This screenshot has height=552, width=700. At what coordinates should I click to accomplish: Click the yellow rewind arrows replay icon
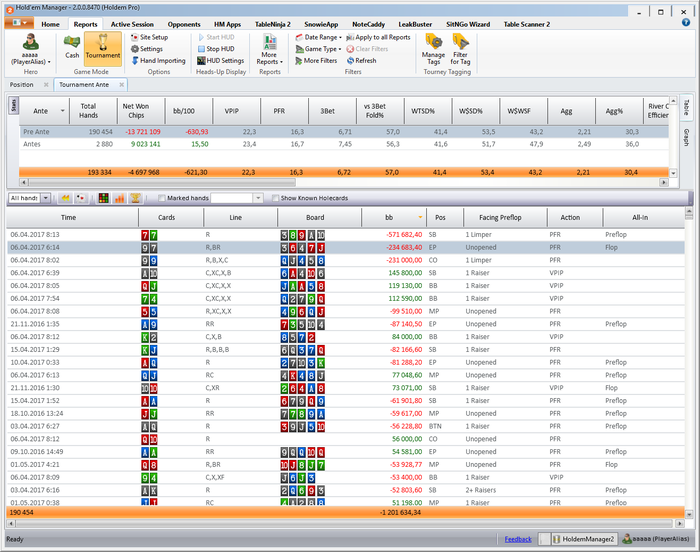[x=66, y=198]
